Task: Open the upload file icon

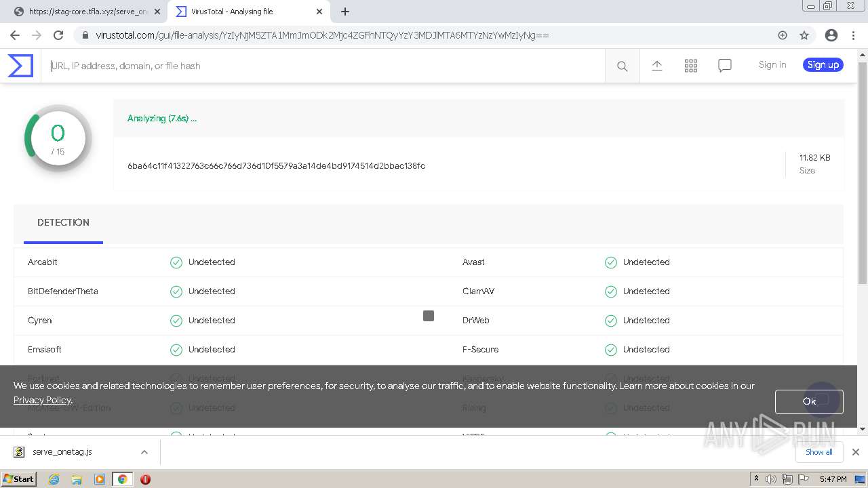Action: point(657,66)
